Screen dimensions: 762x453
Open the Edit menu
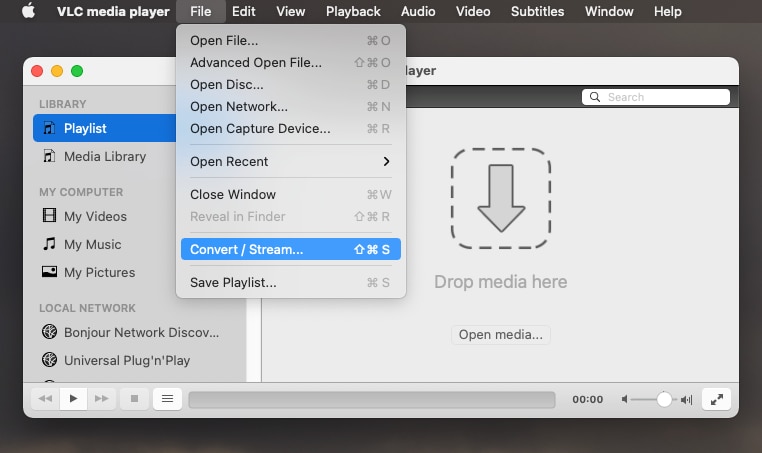tap(243, 11)
